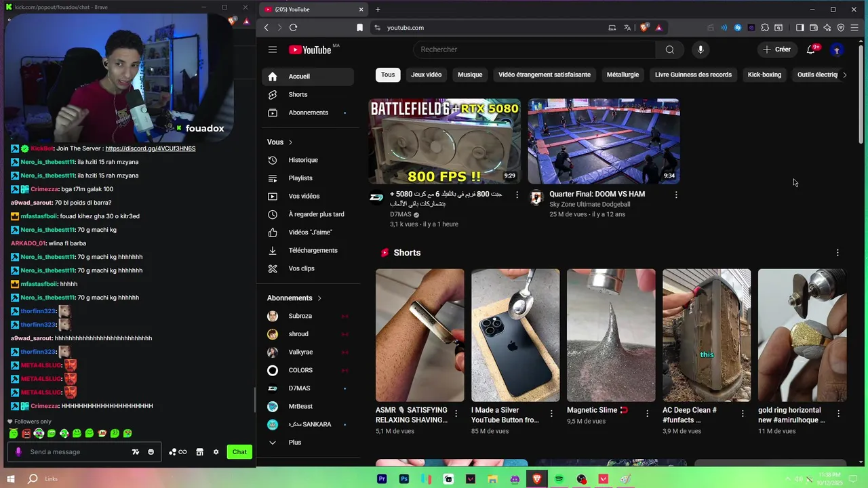Select the Métallurgie chip
Image resolution: width=868 pixels, height=488 pixels.
623,75
